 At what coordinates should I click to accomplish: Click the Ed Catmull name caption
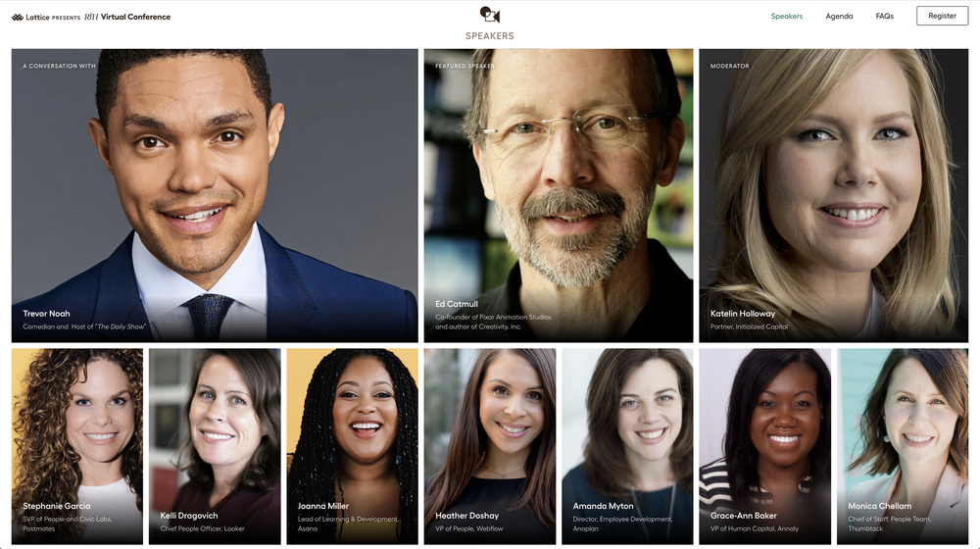point(457,304)
